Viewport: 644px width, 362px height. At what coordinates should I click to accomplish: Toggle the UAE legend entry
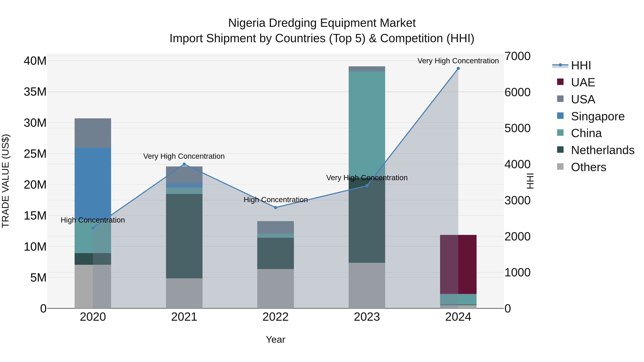(576, 82)
